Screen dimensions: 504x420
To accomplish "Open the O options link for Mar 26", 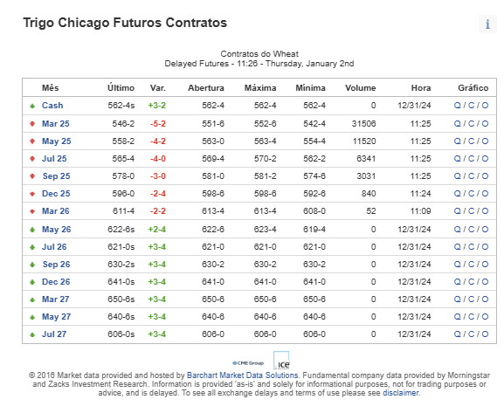I will [x=485, y=211].
